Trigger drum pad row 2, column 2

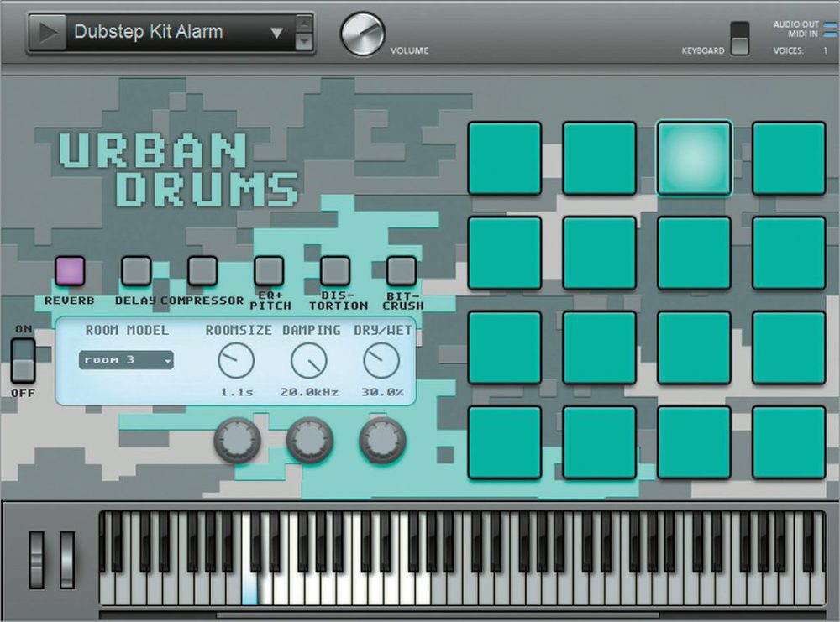pos(600,254)
